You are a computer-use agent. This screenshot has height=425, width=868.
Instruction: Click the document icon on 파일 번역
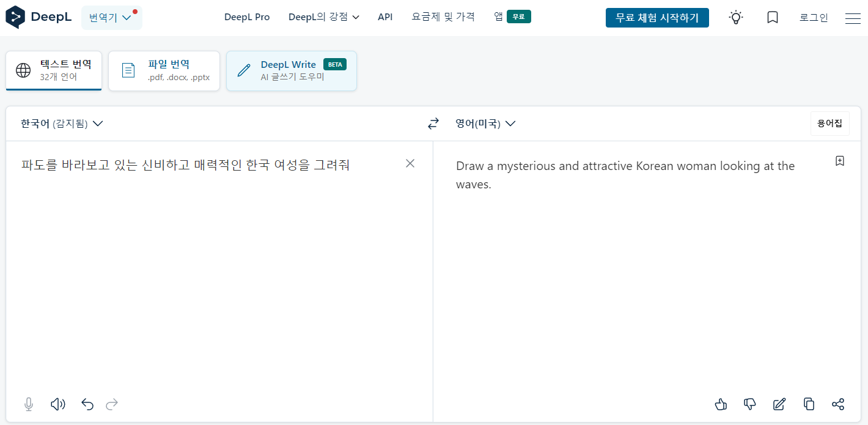click(128, 70)
